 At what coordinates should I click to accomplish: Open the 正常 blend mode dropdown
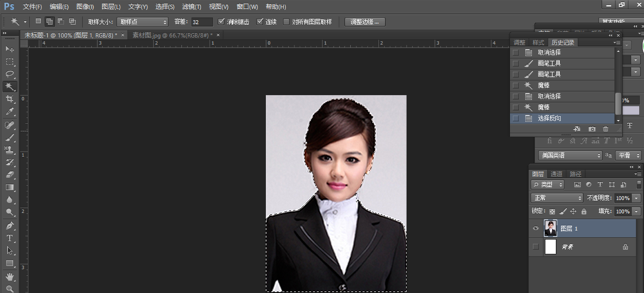(x=557, y=198)
